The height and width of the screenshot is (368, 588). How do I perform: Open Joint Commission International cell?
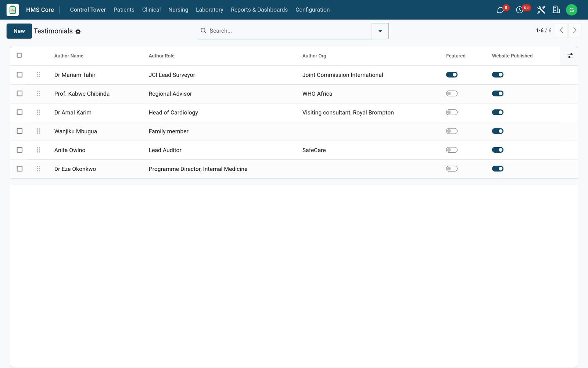343,75
